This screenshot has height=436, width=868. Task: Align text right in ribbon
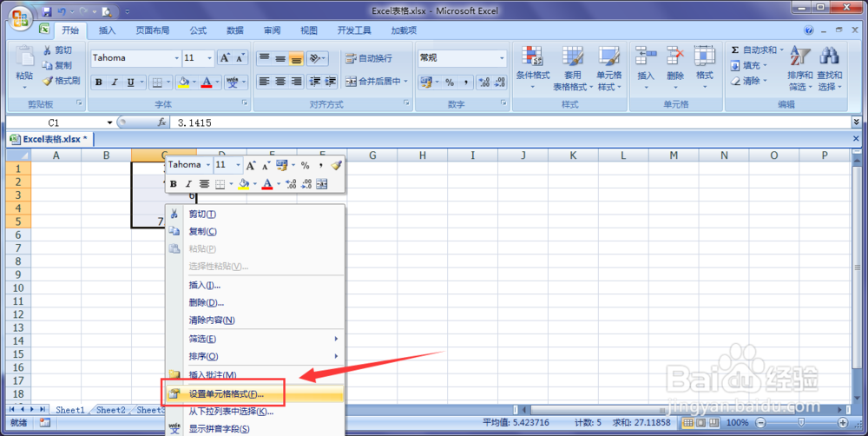(296, 82)
